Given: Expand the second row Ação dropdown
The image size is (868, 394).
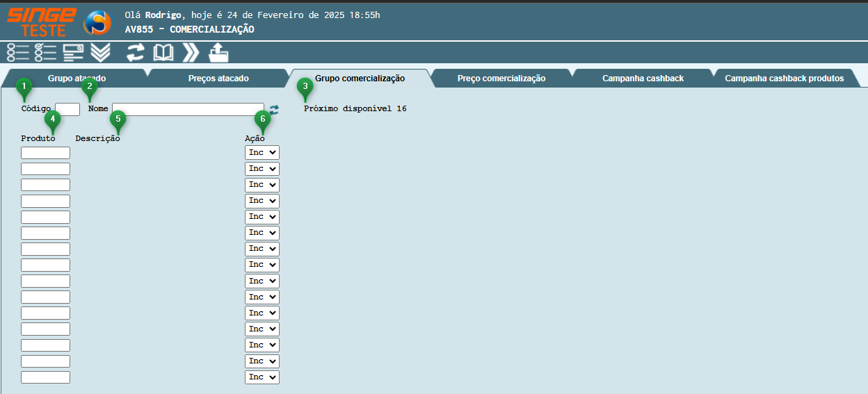Looking at the screenshot, I should pos(262,169).
